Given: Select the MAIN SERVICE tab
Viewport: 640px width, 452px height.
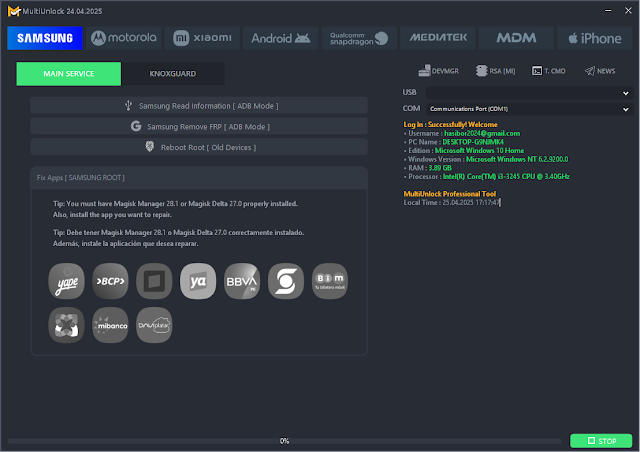Looking at the screenshot, I should point(69,74).
